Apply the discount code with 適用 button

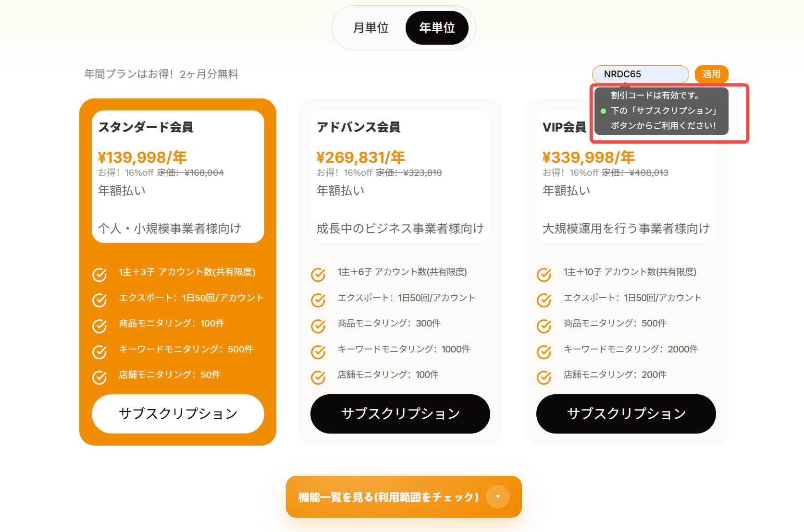pos(712,74)
